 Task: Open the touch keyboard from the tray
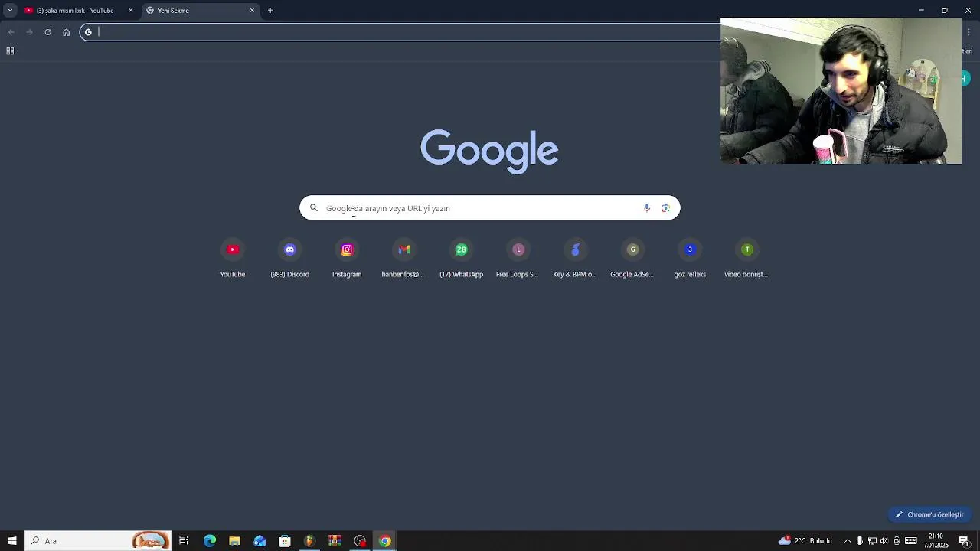[x=911, y=541]
